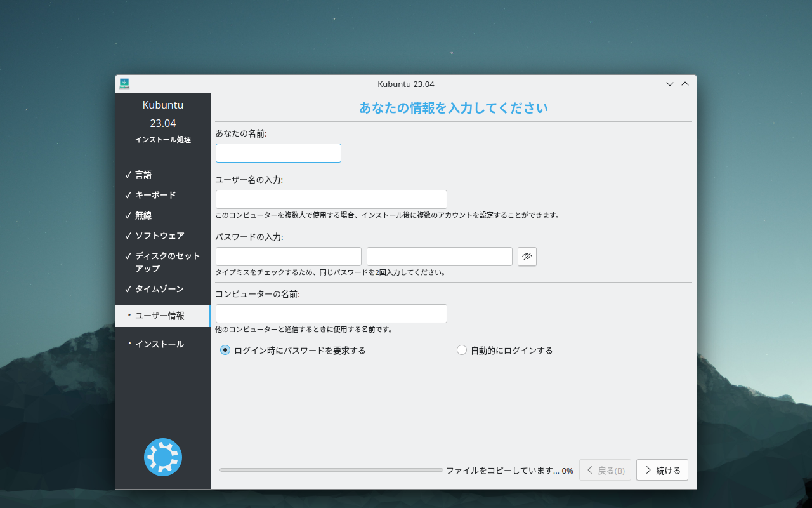Click the コンピューターの名前 input field
The width and height of the screenshot is (812, 508).
[331, 314]
